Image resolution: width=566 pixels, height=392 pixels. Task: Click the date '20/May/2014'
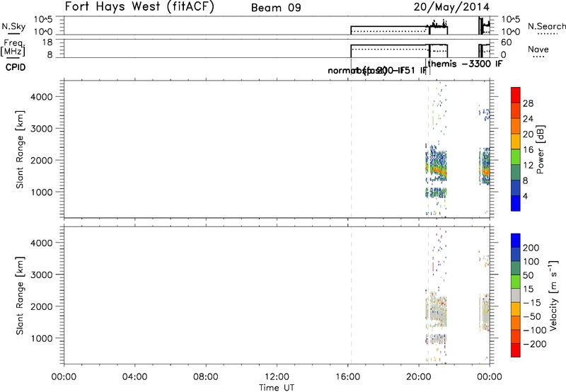pos(451,7)
